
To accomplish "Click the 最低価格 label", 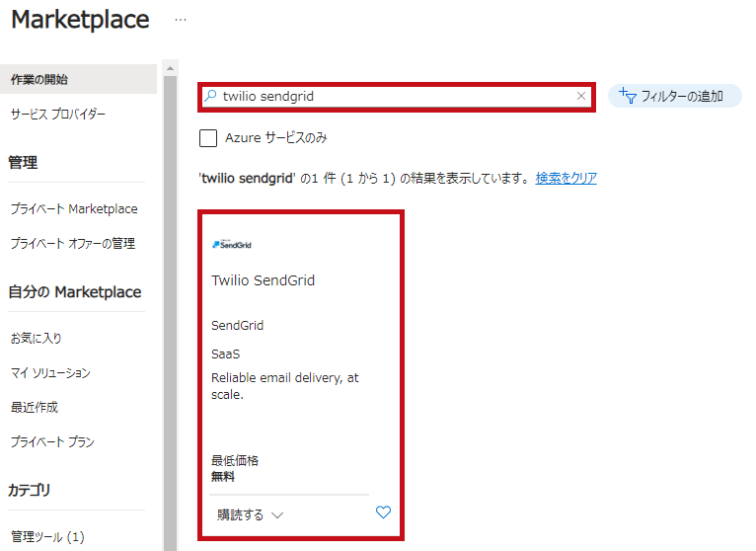I will pyautogui.click(x=235, y=460).
